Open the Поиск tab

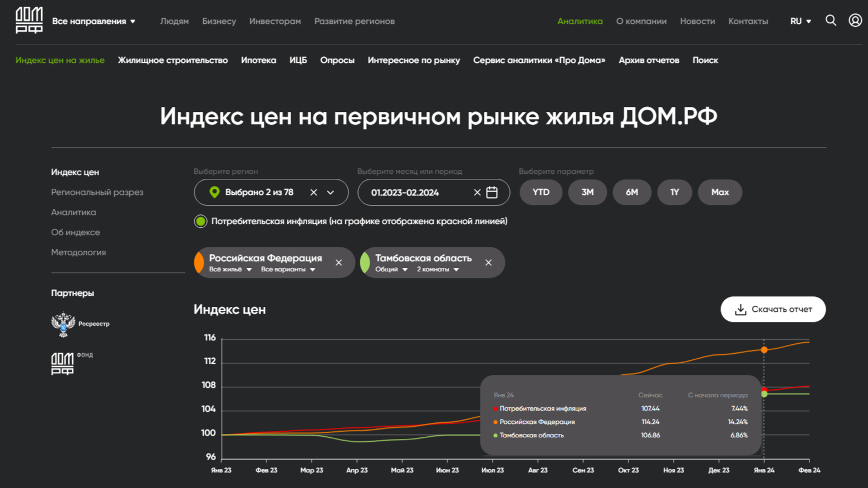coord(705,60)
